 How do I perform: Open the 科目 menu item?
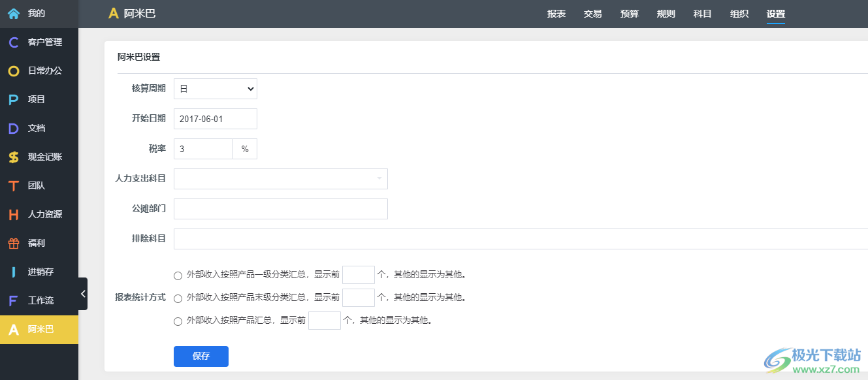click(702, 13)
